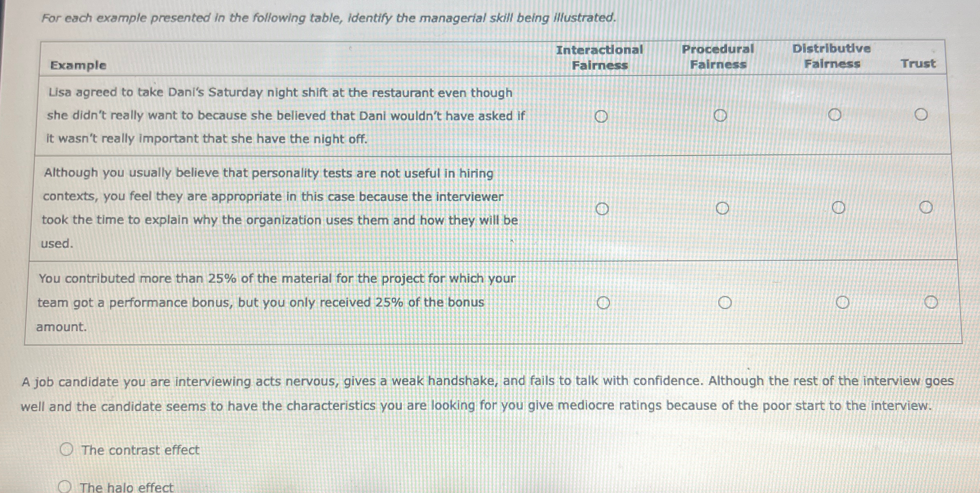Viewport: 980px width, 493px height.
Task: Click the Procedural Fairness column header
Action: 718,56
